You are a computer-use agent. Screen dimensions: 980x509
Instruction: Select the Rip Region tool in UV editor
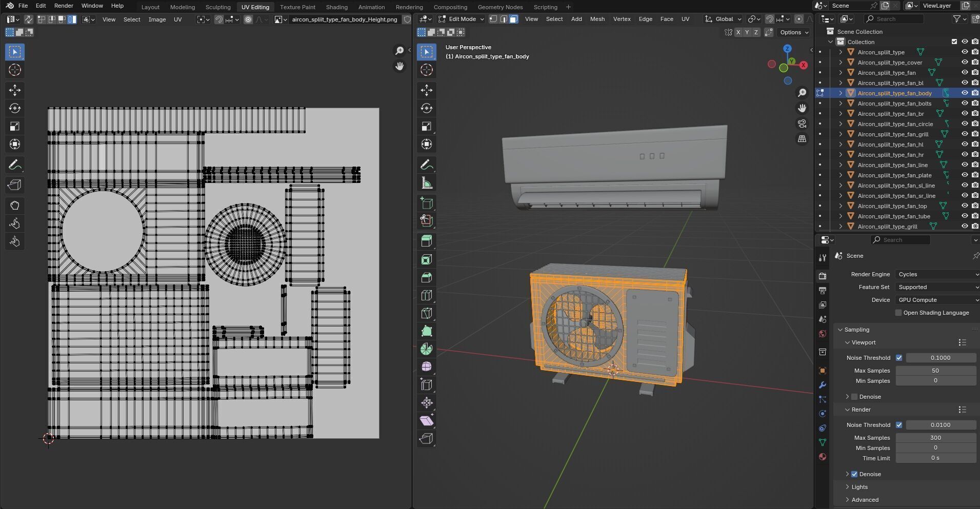coord(15,185)
